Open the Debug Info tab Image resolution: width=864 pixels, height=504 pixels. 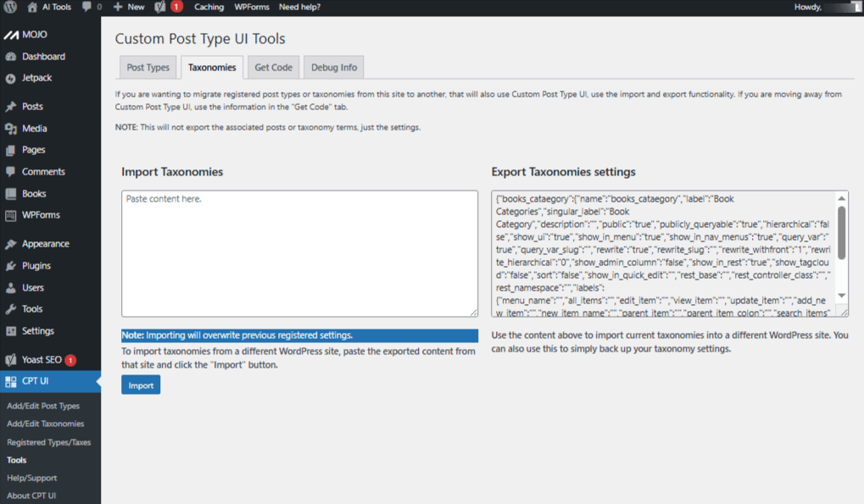pos(334,68)
